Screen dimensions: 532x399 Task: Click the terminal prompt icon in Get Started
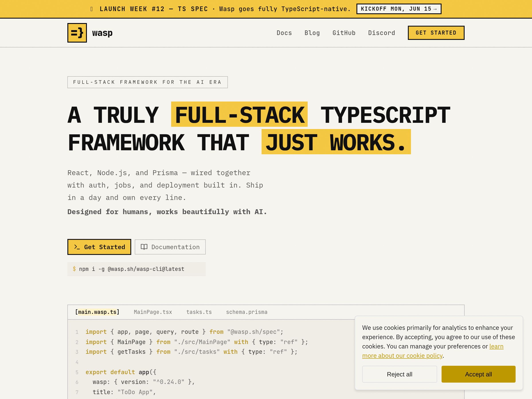pyautogui.click(x=77, y=247)
